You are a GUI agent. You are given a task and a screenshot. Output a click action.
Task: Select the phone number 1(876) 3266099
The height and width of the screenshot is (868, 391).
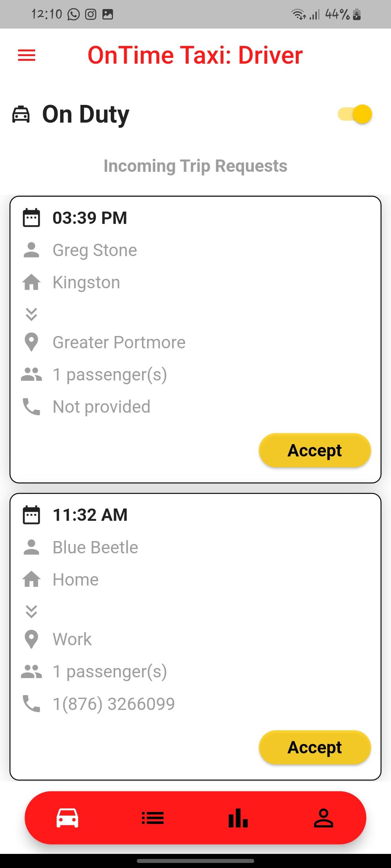point(114,704)
